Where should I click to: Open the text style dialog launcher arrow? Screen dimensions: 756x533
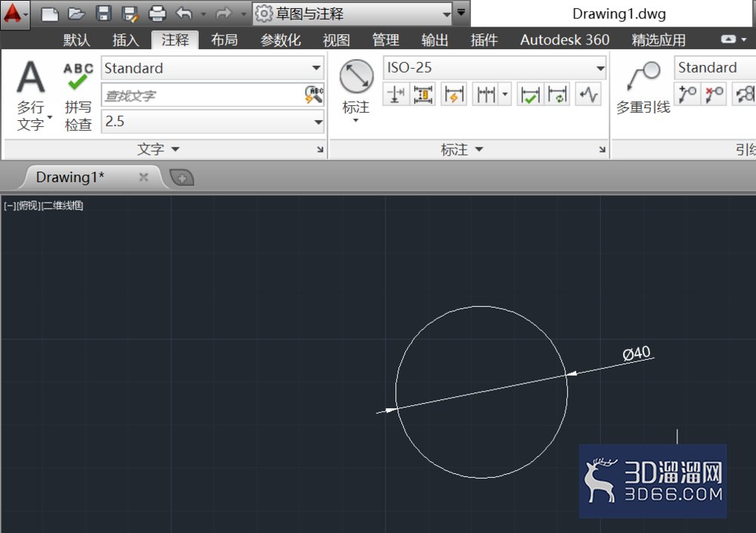pyautogui.click(x=320, y=150)
